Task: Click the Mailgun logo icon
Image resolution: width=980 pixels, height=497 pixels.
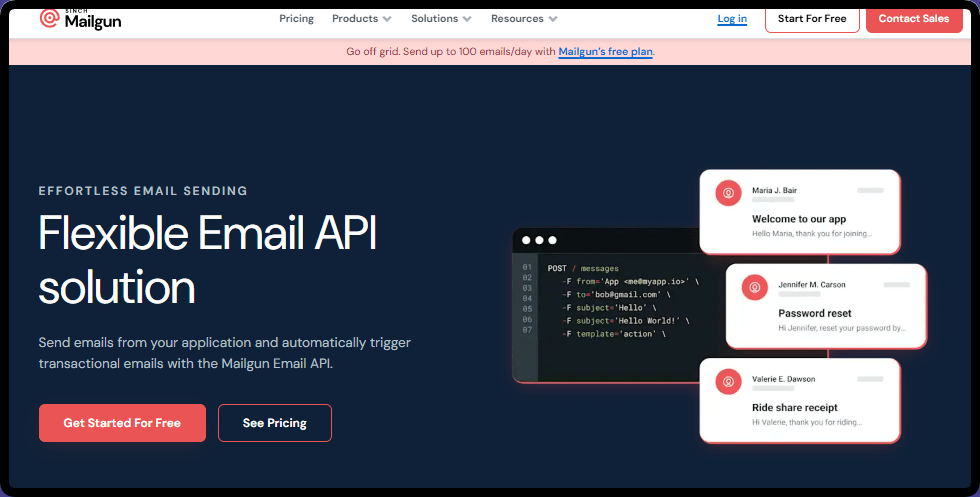Action: click(49, 18)
